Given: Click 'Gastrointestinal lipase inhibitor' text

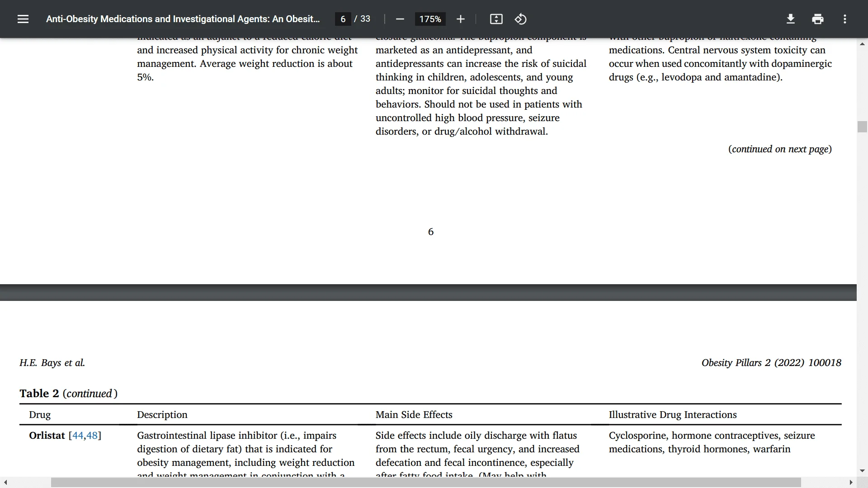Looking at the screenshot, I should (207, 436).
